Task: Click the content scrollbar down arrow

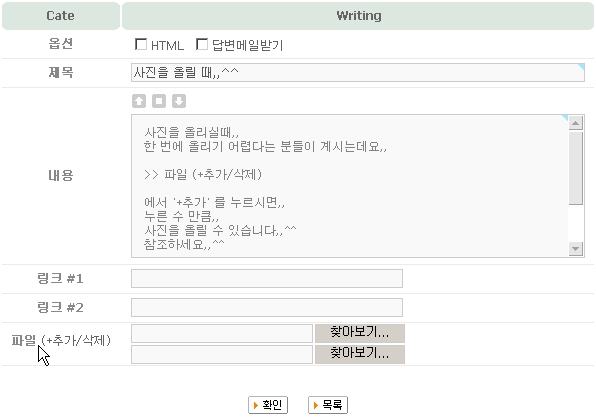Action: pyautogui.click(x=576, y=249)
